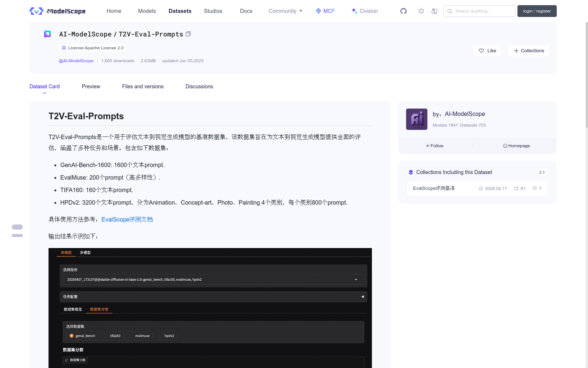The width and height of the screenshot is (588, 368).
Task: Expand collections list via the 2 > chevron
Action: 542,172
